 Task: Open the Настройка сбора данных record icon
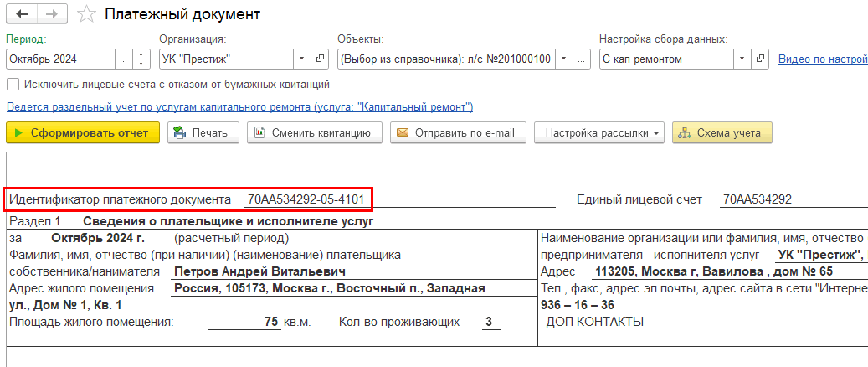click(x=760, y=59)
